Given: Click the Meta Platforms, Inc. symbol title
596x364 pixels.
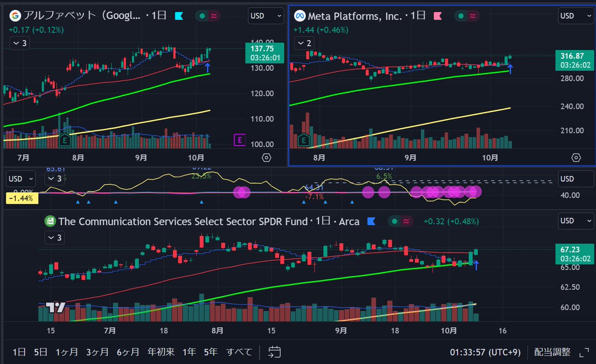Looking at the screenshot, I should tap(355, 16).
